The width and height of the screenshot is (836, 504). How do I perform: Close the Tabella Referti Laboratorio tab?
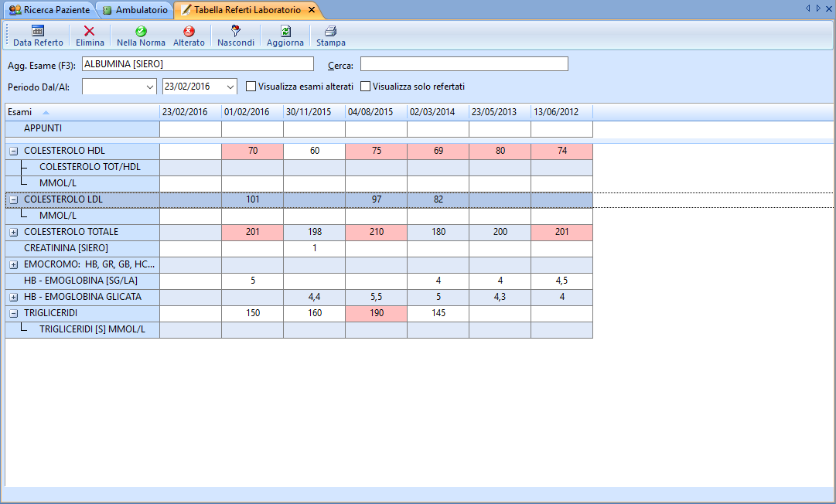point(312,9)
